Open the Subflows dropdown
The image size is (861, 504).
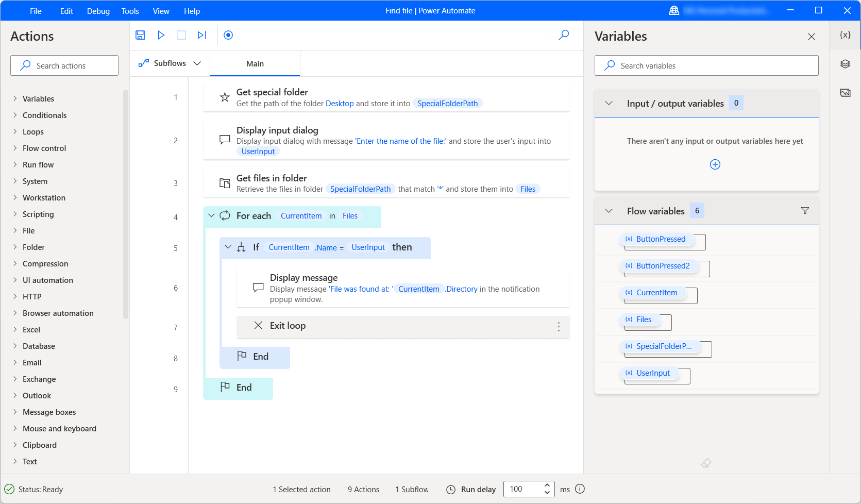(197, 63)
